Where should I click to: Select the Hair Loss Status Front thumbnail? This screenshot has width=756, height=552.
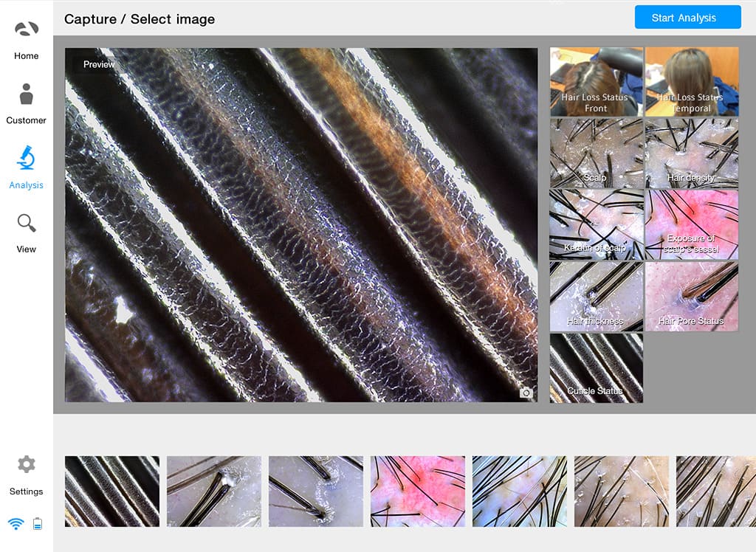coord(597,81)
